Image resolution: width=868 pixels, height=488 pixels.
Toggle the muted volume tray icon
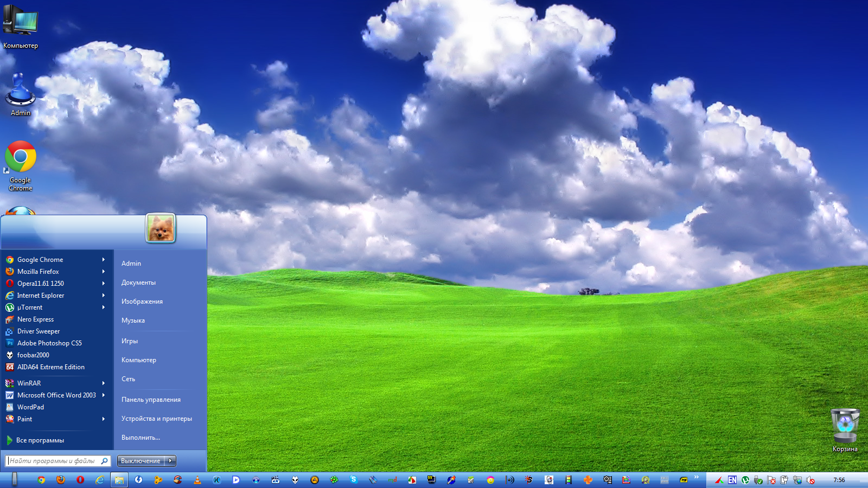click(x=810, y=480)
